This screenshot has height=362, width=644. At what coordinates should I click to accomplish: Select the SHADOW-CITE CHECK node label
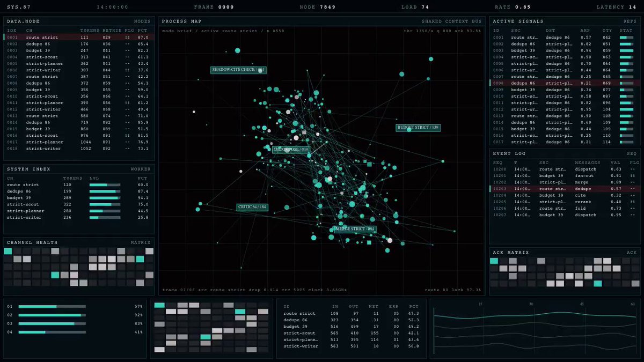[x=238, y=70]
